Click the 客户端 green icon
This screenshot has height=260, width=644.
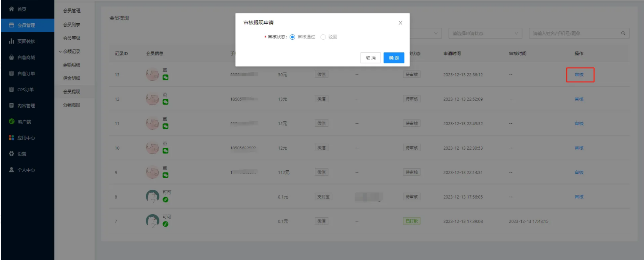click(11, 121)
